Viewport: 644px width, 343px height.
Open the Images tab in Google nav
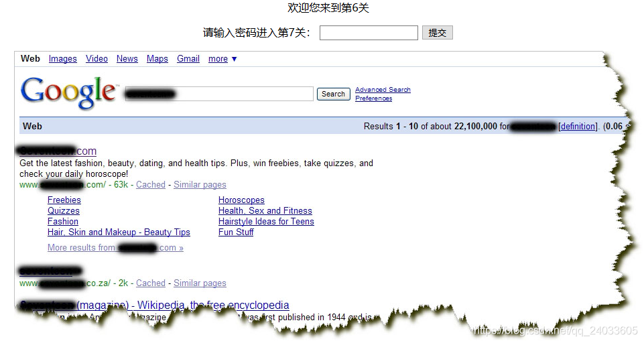point(62,59)
